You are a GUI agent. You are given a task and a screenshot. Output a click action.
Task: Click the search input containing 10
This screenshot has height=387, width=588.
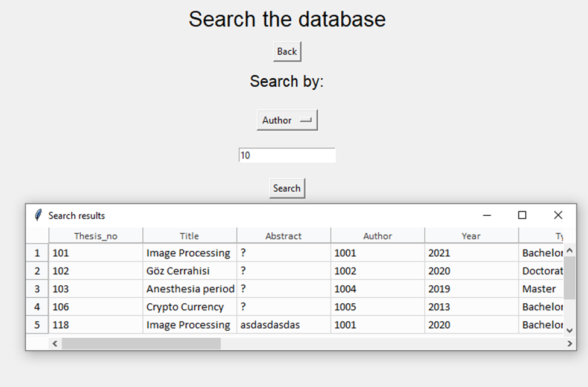pos(287,155)
